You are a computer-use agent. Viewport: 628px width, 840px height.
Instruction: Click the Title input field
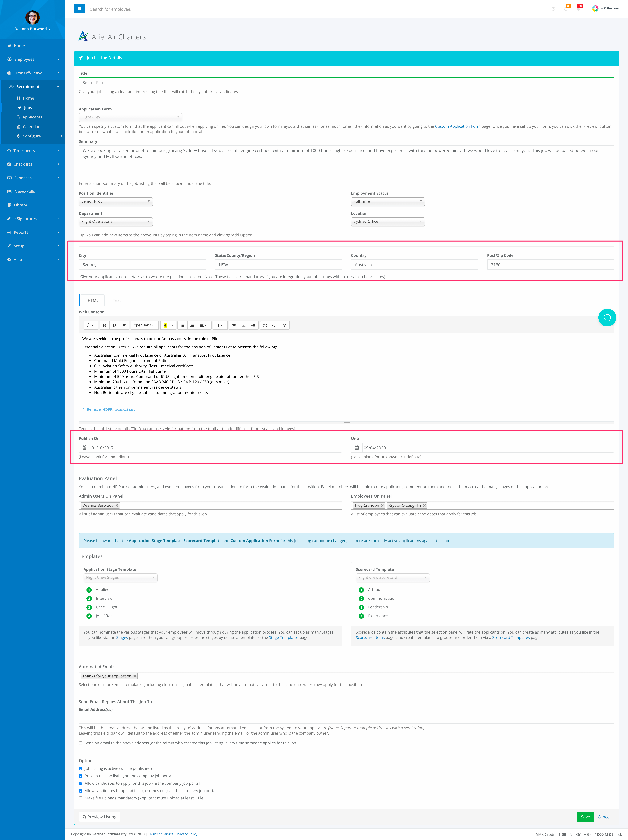coord(346,82)
